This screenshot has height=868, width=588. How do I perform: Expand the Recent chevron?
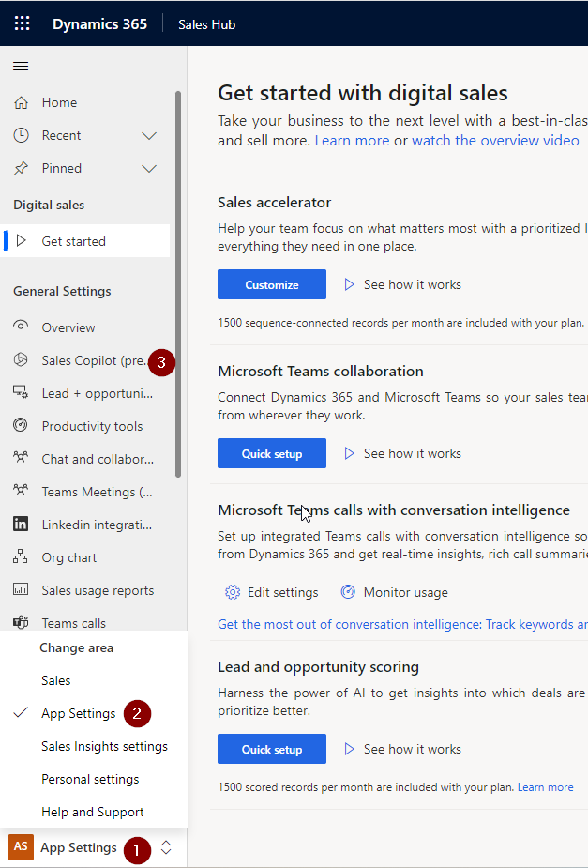coord(149,136)
